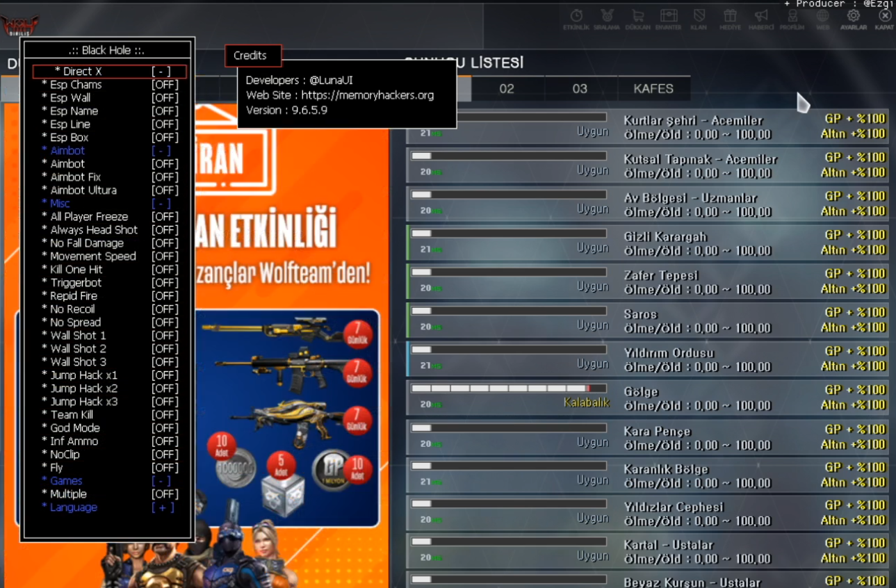896x588 pixels.
Task: Enable Fly option
Action: 109,468
